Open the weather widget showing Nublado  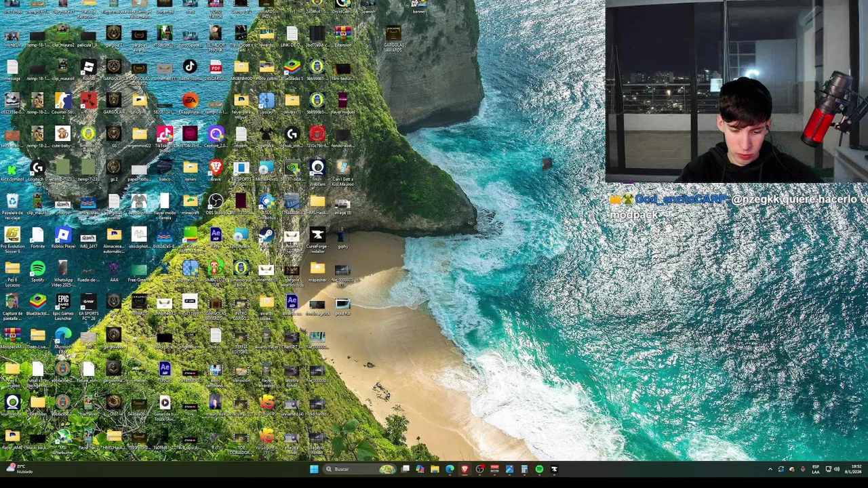(19, 469)
